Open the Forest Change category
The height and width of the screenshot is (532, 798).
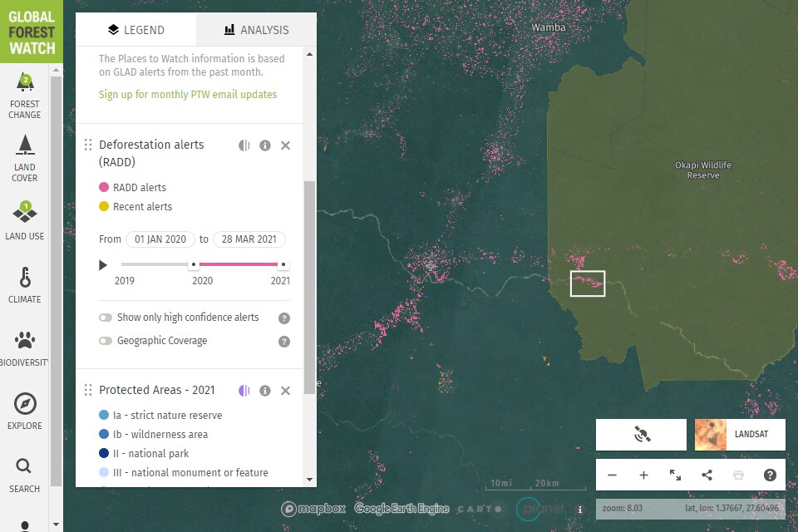(24, 96)
